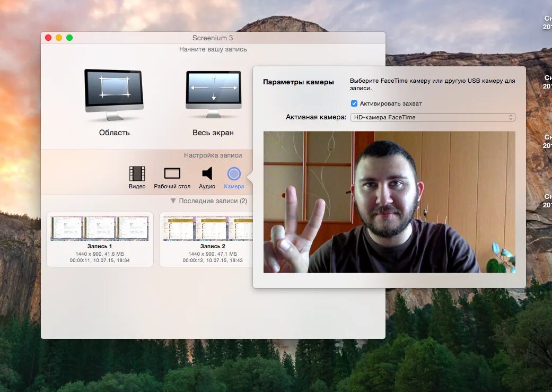Screen dimensions: 552x392
Task: Close the Screenium 3 window
Action: coord(49,38)
